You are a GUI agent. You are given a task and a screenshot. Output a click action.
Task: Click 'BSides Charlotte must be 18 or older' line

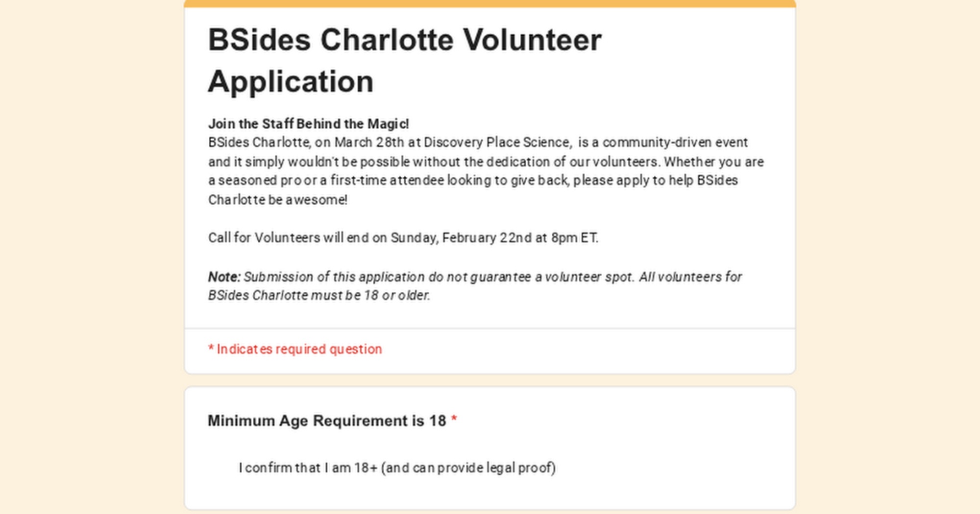coord(319,296)
